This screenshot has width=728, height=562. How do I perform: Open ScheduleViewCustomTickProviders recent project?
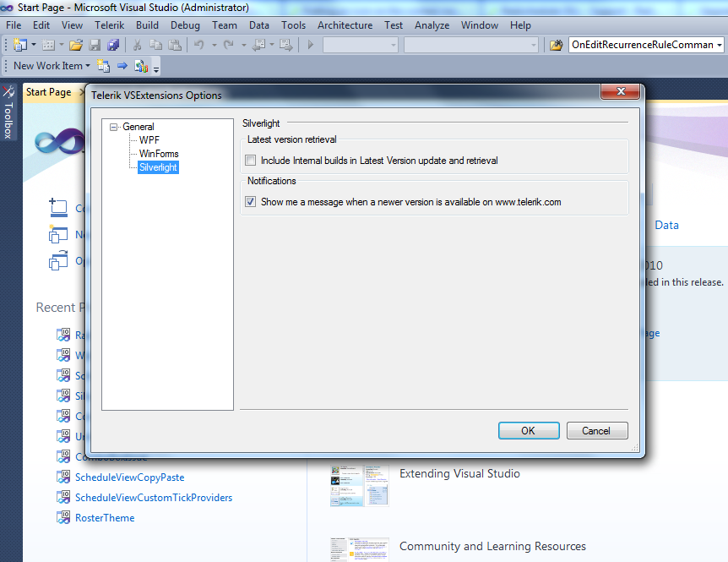tap(154, 498)
